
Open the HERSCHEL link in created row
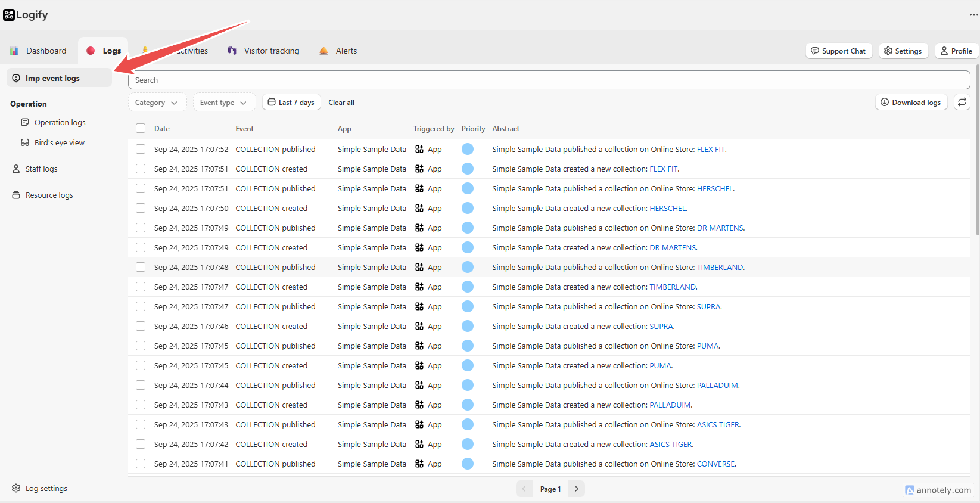pyautogui.click(x=668, y=208)
